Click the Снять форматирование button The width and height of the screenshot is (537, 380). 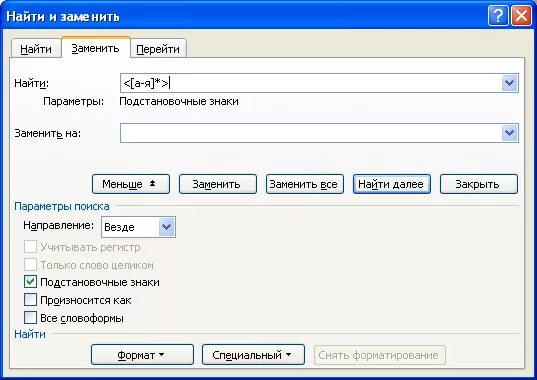[379, 355]
